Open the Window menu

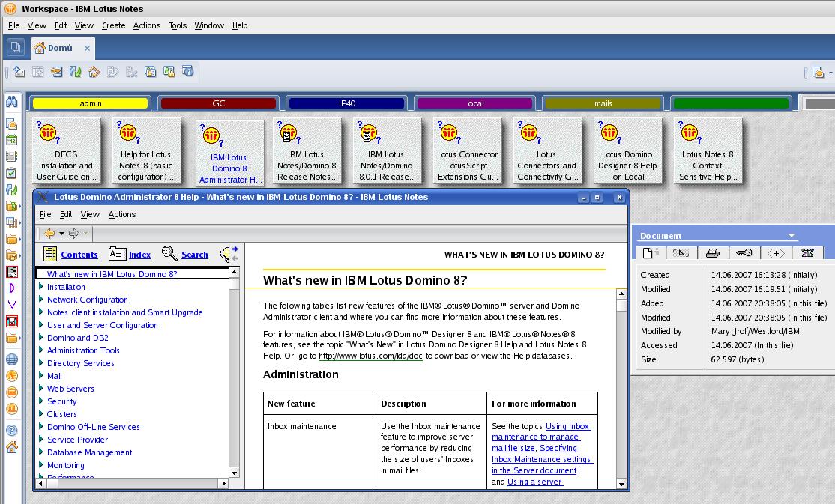tap(208, 25)
